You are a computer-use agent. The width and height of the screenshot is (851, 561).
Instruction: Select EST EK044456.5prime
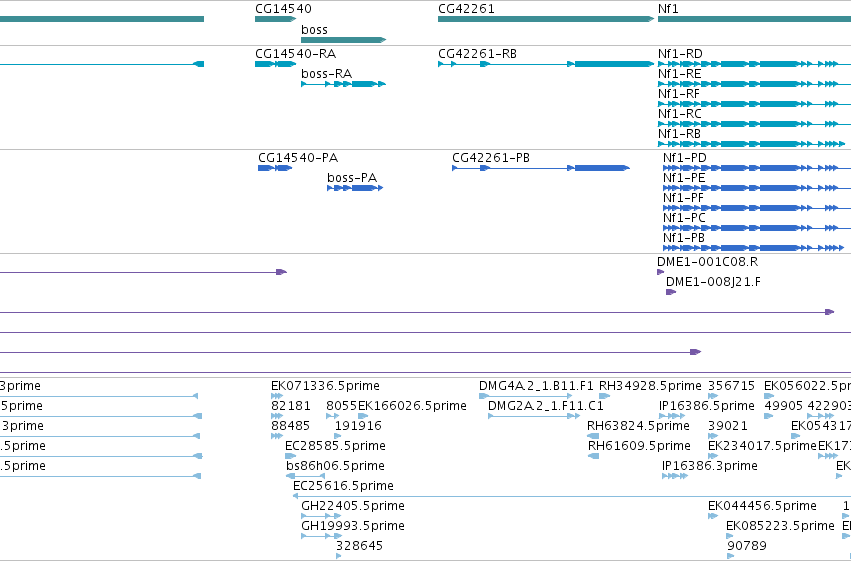(x=713, y=517)
